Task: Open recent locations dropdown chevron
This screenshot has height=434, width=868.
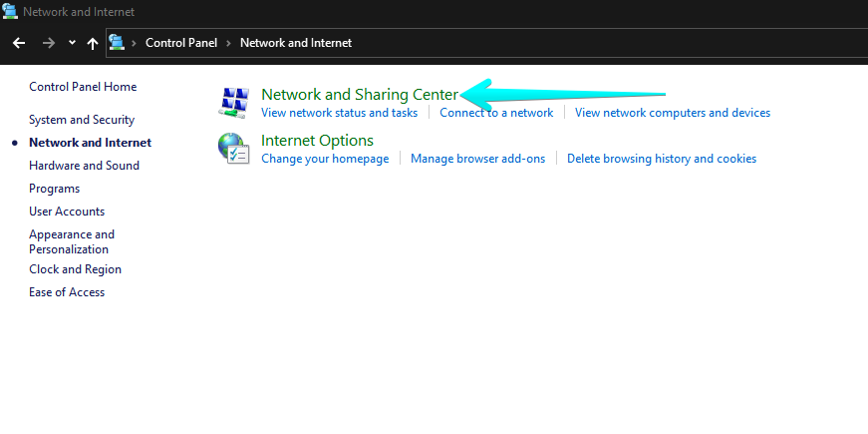Action: [x=72, y=43]
